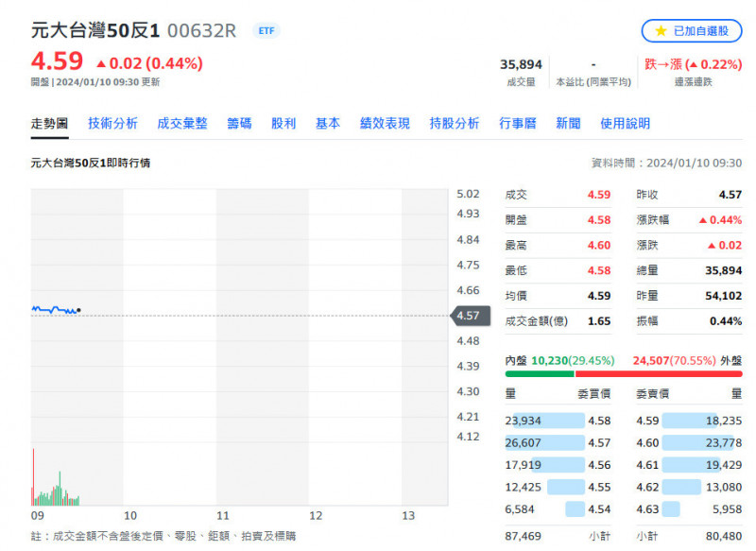Click the 振幅 value 0.44%
The image size is (756, 551).
(726, 321)
